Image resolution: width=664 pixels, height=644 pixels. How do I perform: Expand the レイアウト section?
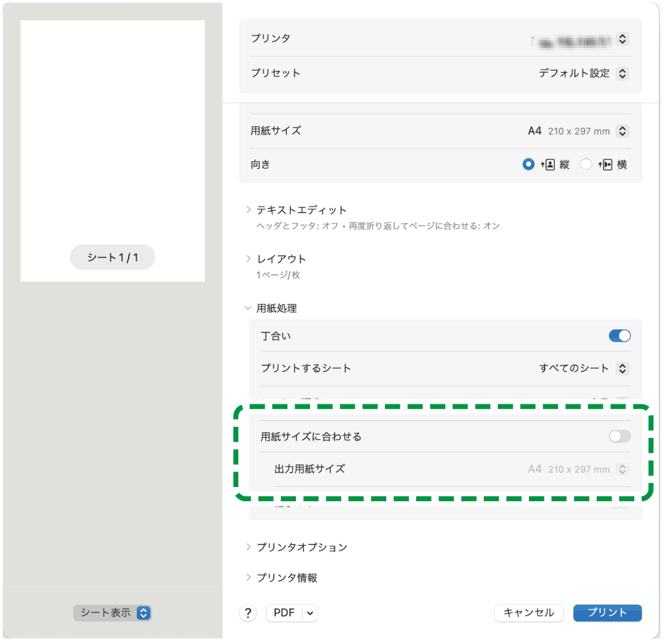(x=249, y=258)
